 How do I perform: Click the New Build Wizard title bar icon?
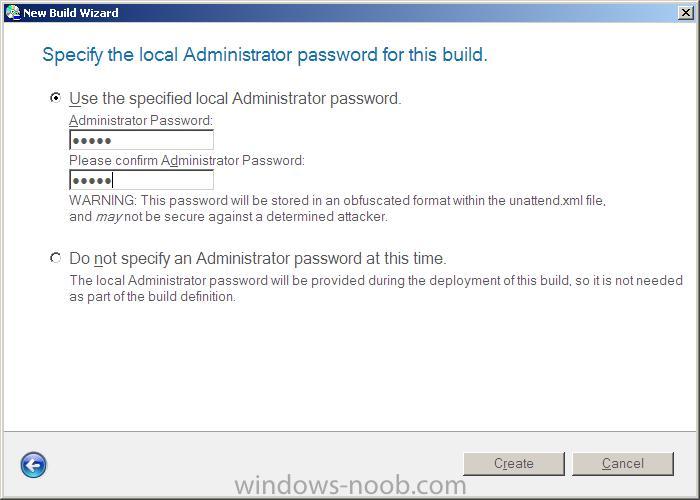point(13,12)
